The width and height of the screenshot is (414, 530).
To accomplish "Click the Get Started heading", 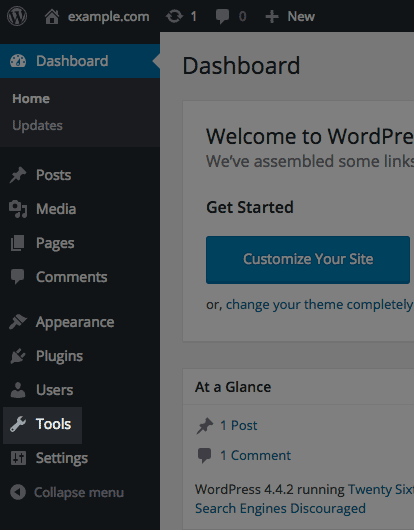I will point(250,207).
